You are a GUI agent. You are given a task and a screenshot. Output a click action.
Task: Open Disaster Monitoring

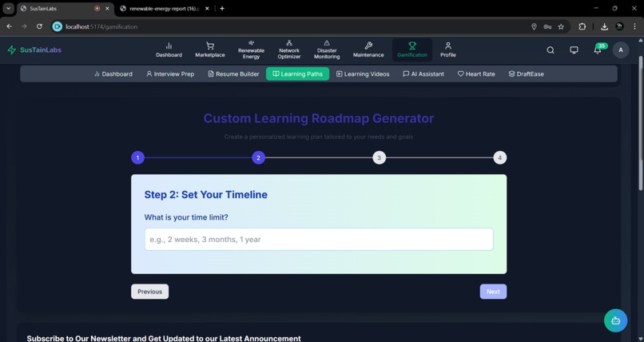click(327, 50)
